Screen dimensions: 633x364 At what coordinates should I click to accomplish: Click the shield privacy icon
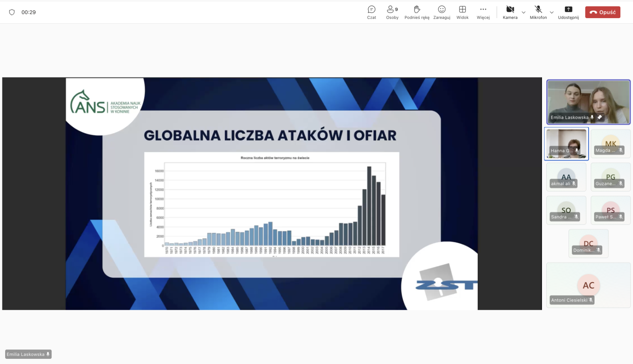click(12, 12)
